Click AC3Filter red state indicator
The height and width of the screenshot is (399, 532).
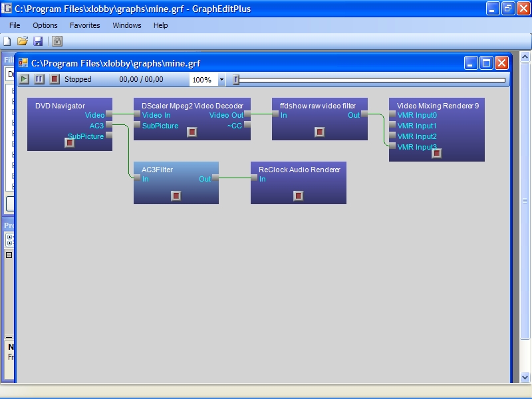(176, 196)
